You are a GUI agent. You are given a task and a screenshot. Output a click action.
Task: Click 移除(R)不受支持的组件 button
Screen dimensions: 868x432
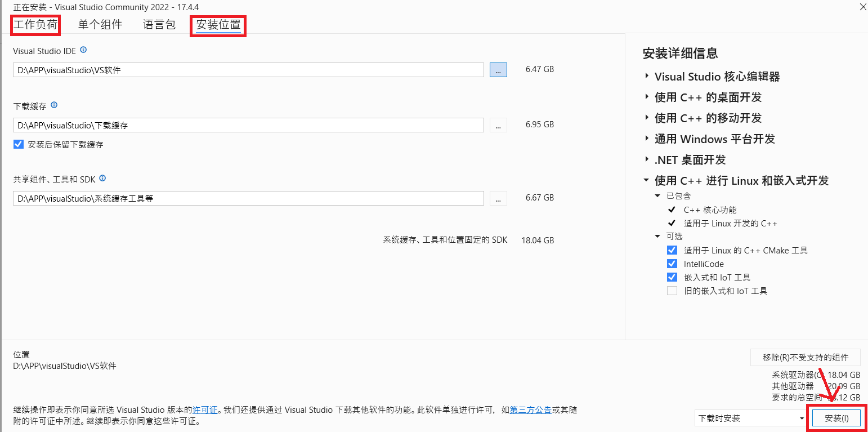(806, 357)
